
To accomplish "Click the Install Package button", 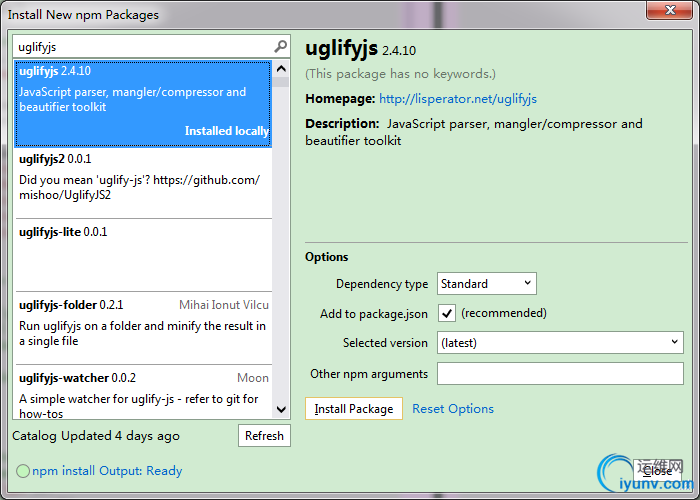I will coord(354,408).
